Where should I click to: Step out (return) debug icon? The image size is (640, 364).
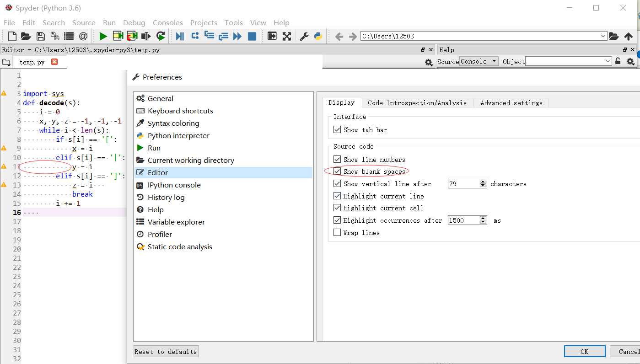tap(223, 36)
